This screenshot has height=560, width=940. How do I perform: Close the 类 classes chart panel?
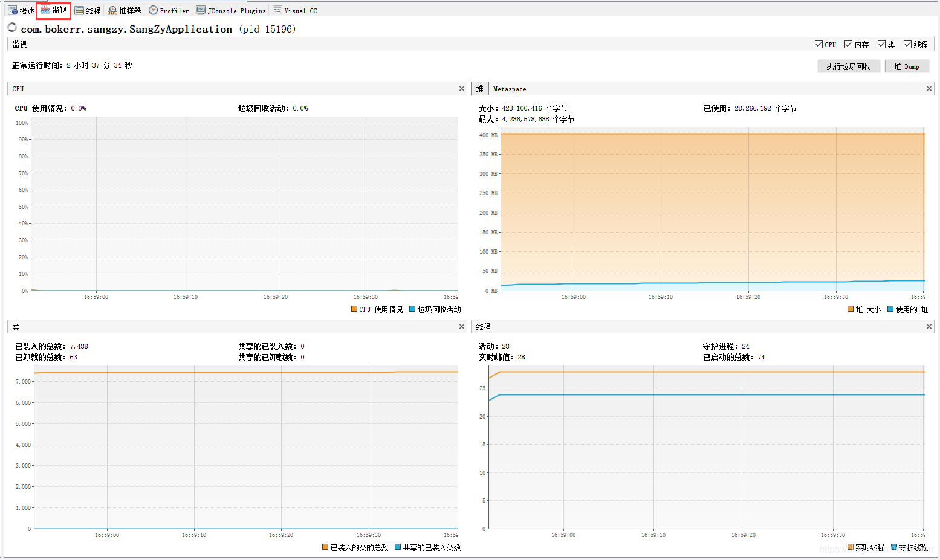[462, 327]
